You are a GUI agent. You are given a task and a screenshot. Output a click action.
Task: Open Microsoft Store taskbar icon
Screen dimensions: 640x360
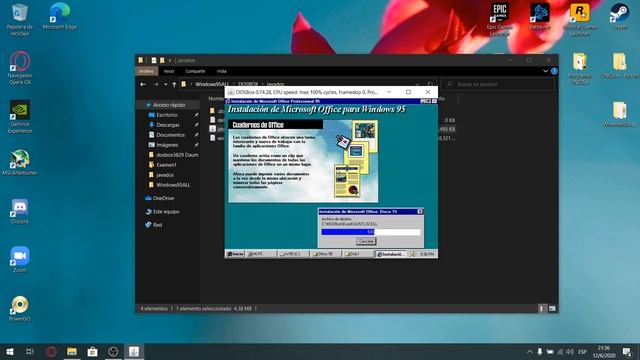coord(93,351)
